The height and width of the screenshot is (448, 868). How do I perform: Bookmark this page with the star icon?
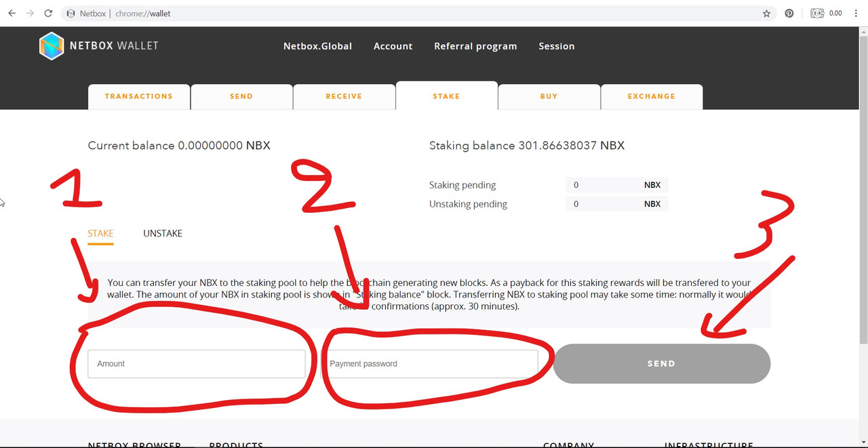click(767, 13)
